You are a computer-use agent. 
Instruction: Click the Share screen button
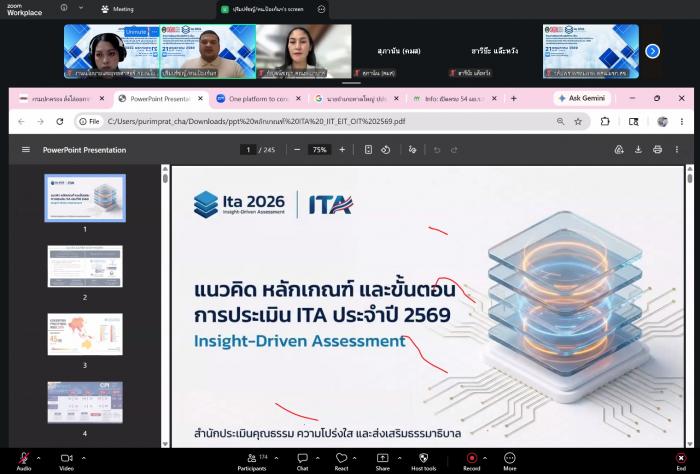tap(383, 461)
